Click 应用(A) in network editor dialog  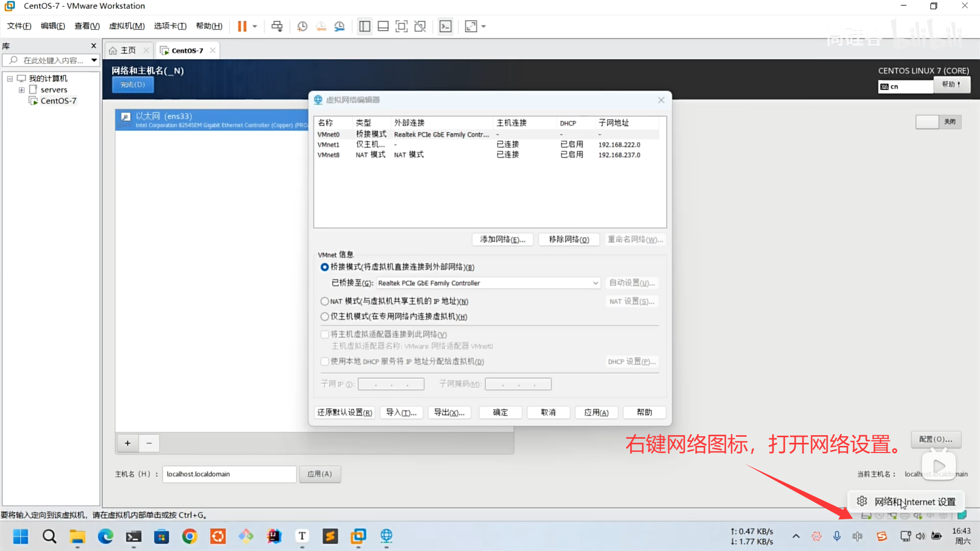[x=596, y=412]
